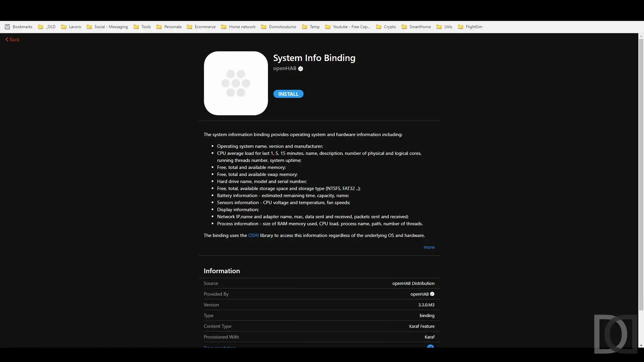Viewport: 644px width, 362px height.
Task: Open the Utils bookmarks folder
Action: click(x=444, y=27)
